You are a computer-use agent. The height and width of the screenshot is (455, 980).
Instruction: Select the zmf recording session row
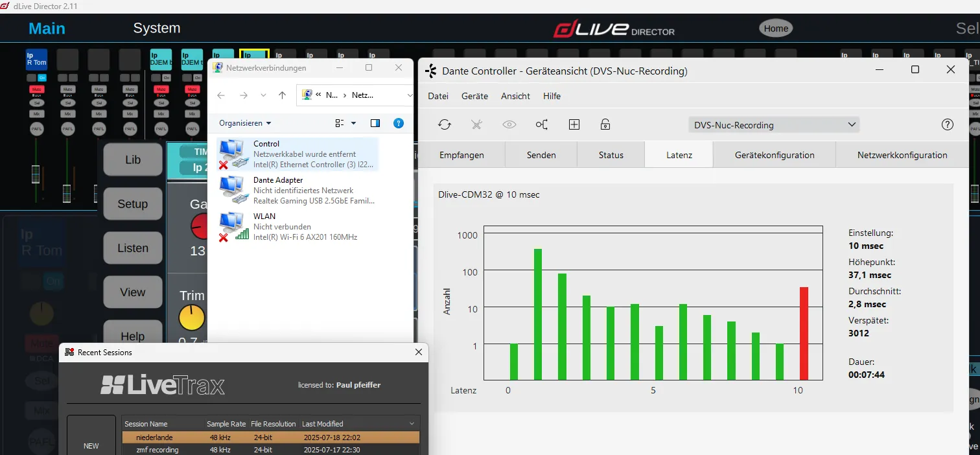pyautogui.click(x=271, y=450)
